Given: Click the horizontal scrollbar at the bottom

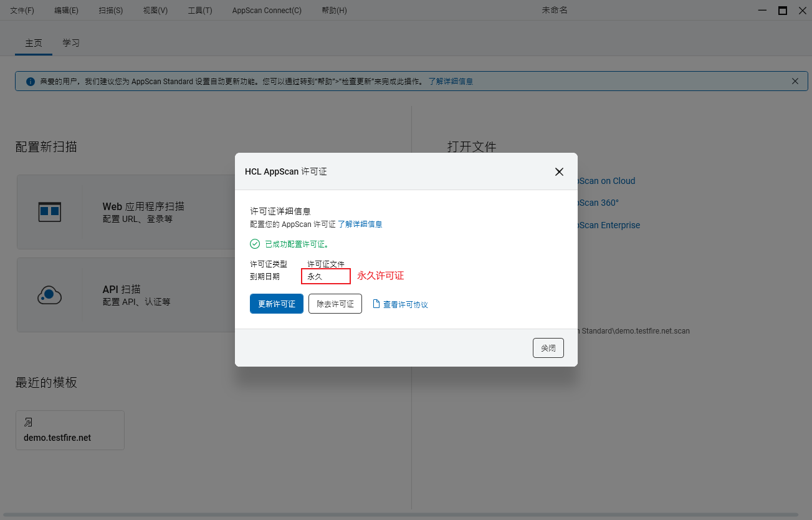Looking at the screenshot, I should [x=401, y=515].
